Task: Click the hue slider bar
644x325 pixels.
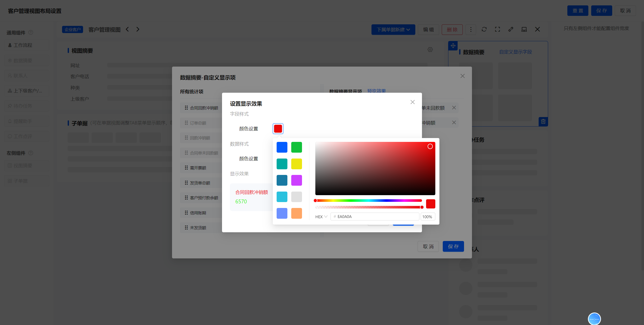Action: point(368,201)
